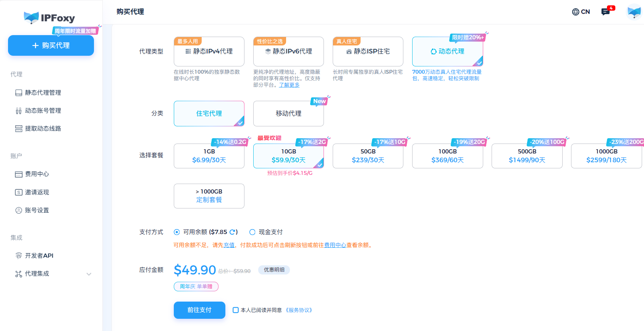Select the 可用余额 payment radio button
Screen dimensions: 644x331
[177, 232]
